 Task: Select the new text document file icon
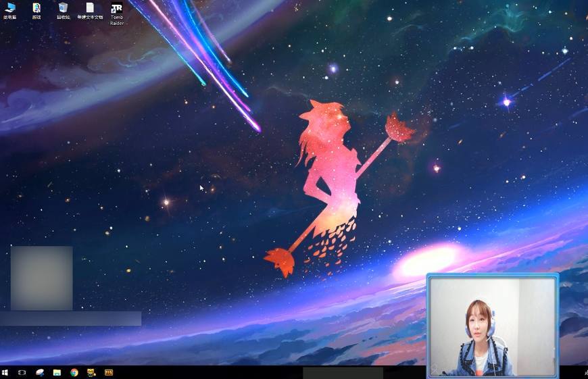[x=90, y=9]
